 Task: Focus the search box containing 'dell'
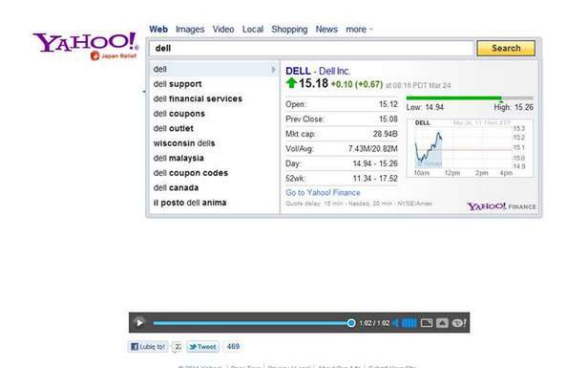tap(311, 48)
